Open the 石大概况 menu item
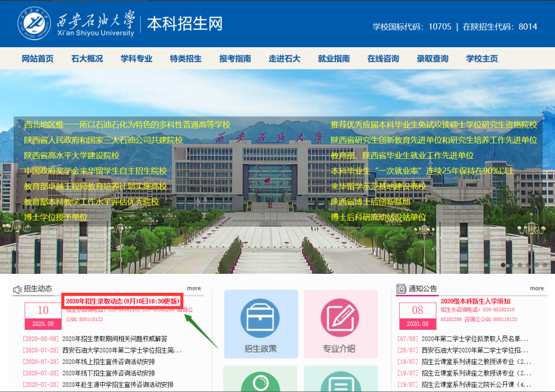Viewport: 555px width, 392px height. coord(87,59)
